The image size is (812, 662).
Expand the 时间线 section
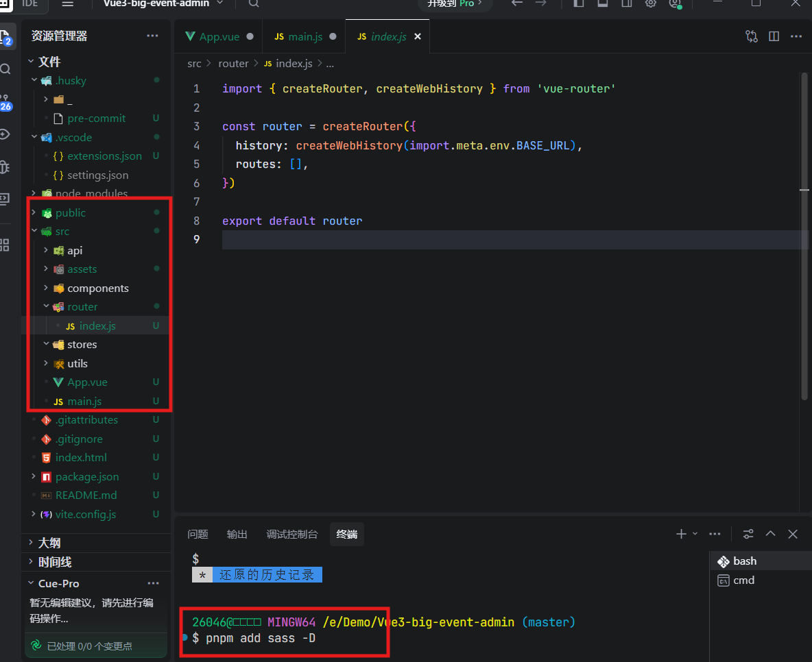point(31,561)
